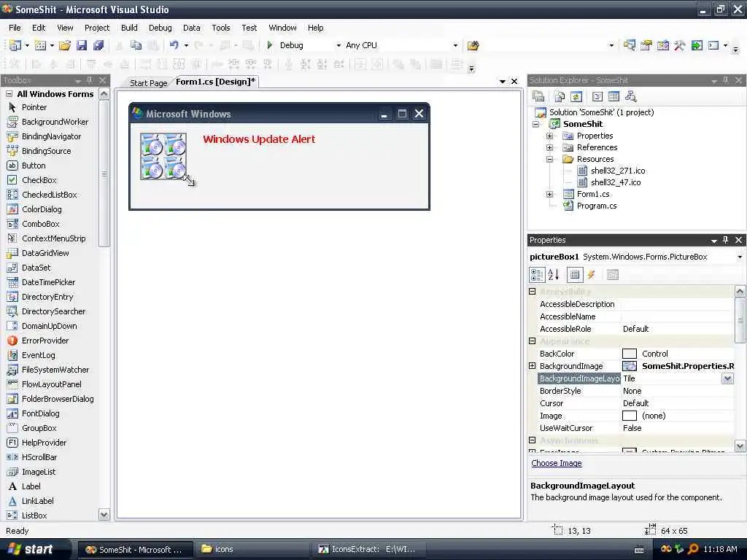747x560 pixels.
Task: Switch Properties to Categorized view
Action: pyautogui.click(x=537, y=275)
